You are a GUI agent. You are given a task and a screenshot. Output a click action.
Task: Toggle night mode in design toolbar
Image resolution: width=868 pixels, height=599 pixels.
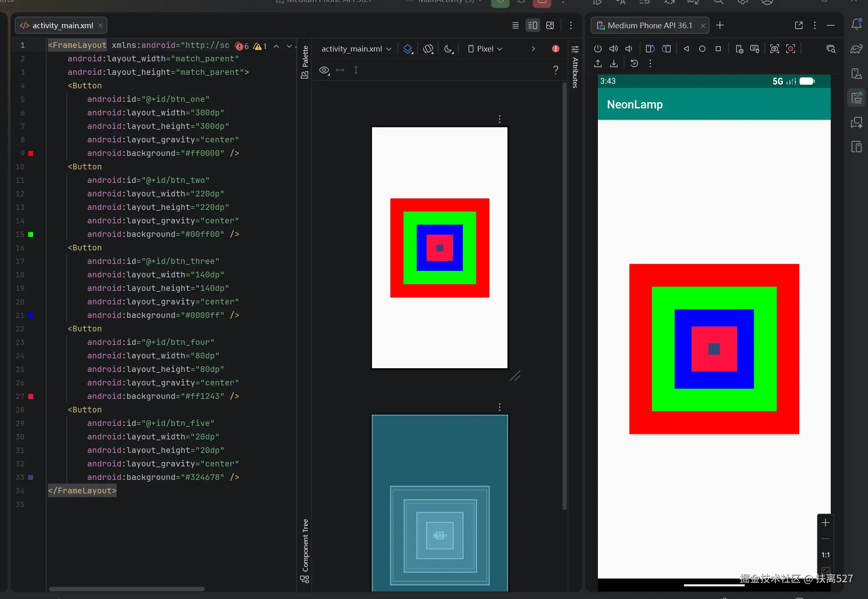click(449, 49)
